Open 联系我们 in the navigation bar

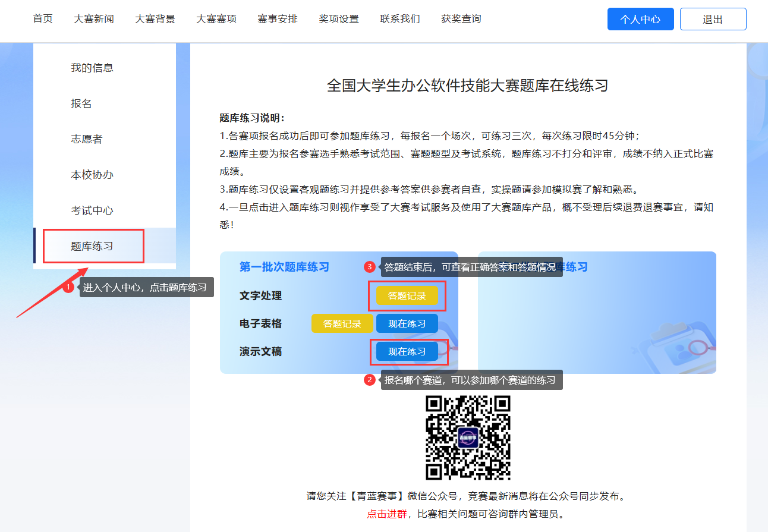[x=400, y=19]
